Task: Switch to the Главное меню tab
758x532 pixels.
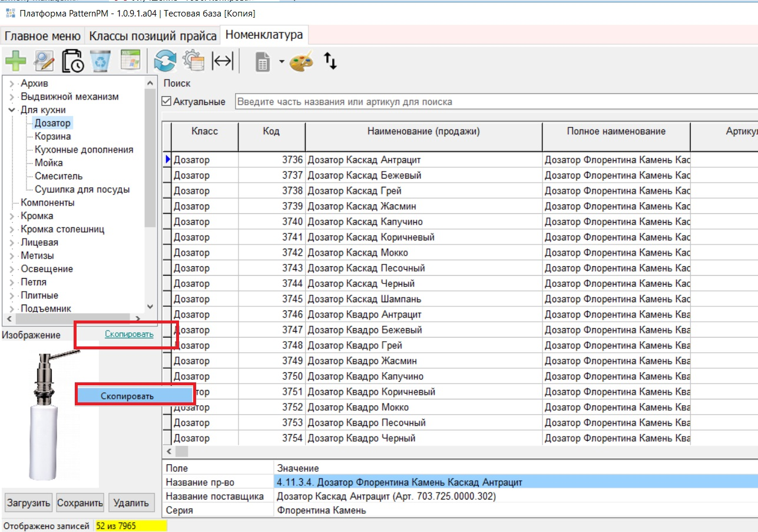Action: [x=42, y=36]
